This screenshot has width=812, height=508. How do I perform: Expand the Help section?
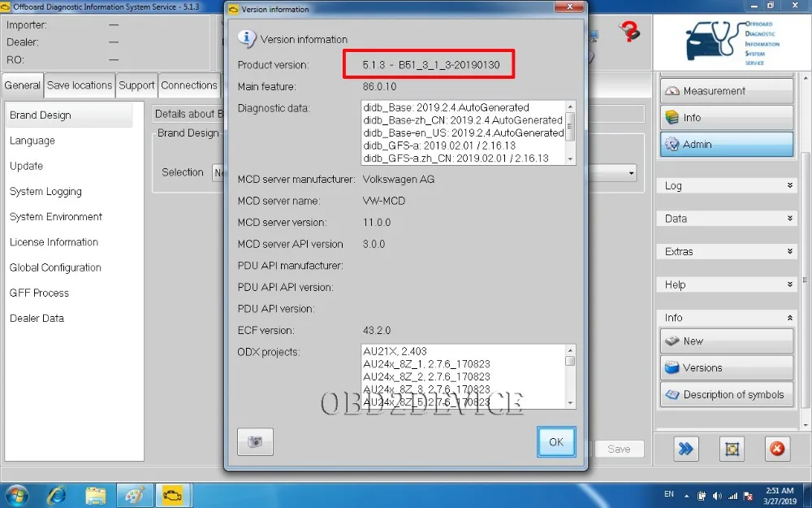point(727,284)
